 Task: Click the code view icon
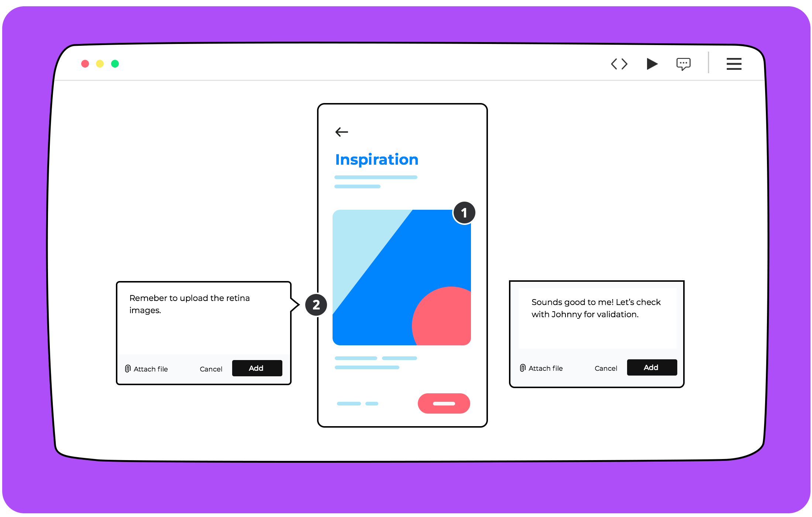[619, 64]
